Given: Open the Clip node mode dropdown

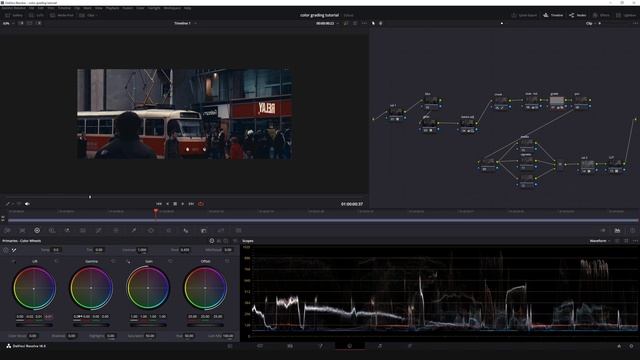Looking at the screenshot, I should tap(591, 23).
